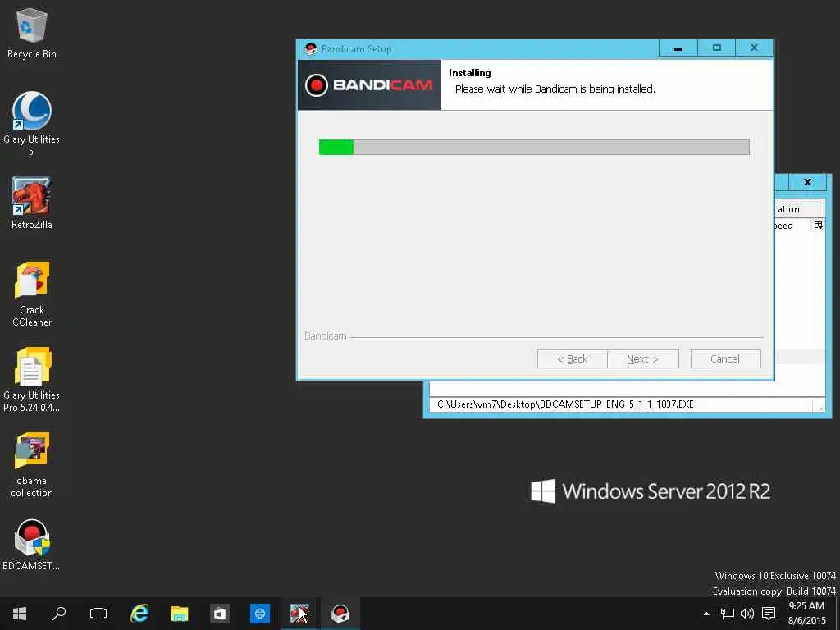Click the 'Installing' heading text
This screenshot has height=630, width=840.
click(470, 73)
